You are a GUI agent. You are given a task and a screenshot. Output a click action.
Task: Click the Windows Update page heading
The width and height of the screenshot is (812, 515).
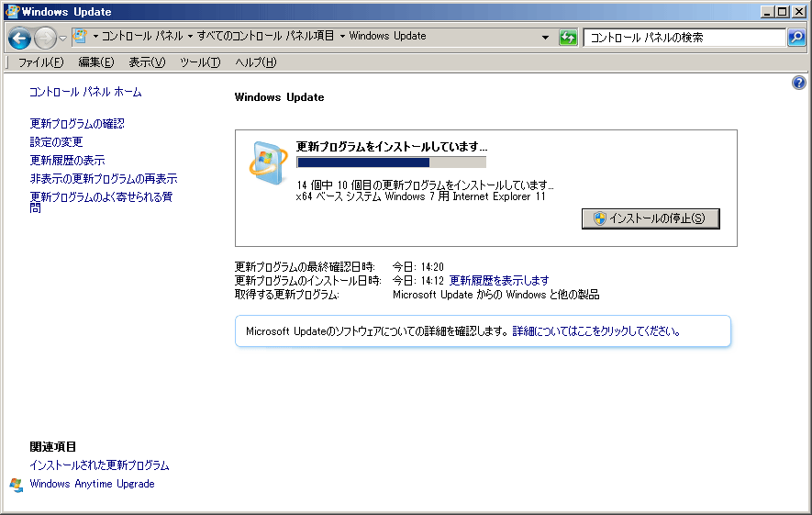click(x=279, y=97)
